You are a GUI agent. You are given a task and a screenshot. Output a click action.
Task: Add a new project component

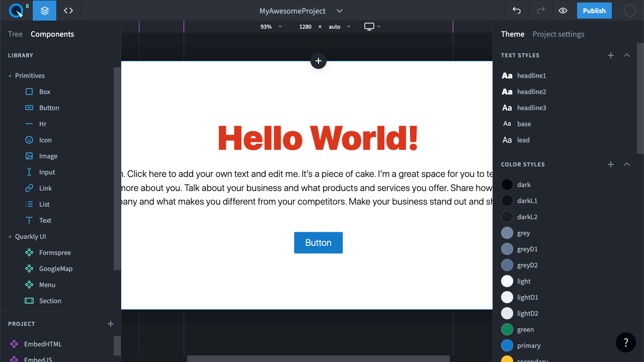(111, 324)
